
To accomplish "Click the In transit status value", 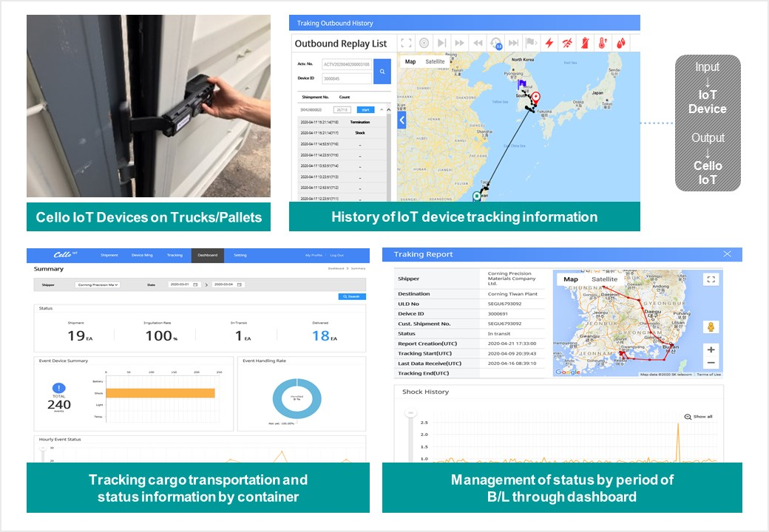I will 499,333.
